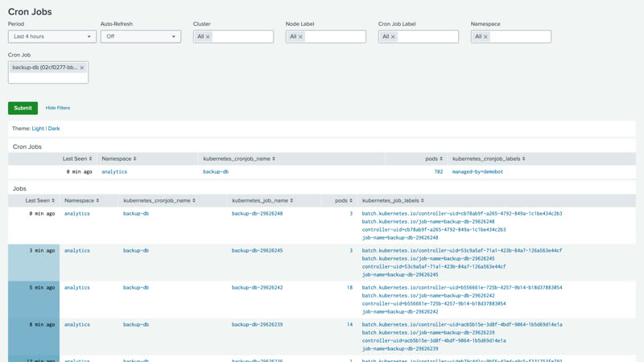Open analytics namespace in Cron Jobs table
Image resolution: width=644 pixels, height=362 pixels.
[114, 172]
